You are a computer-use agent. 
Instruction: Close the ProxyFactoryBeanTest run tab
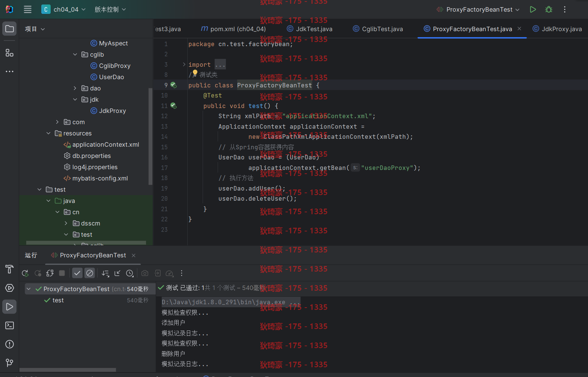(x=134, y=255)
